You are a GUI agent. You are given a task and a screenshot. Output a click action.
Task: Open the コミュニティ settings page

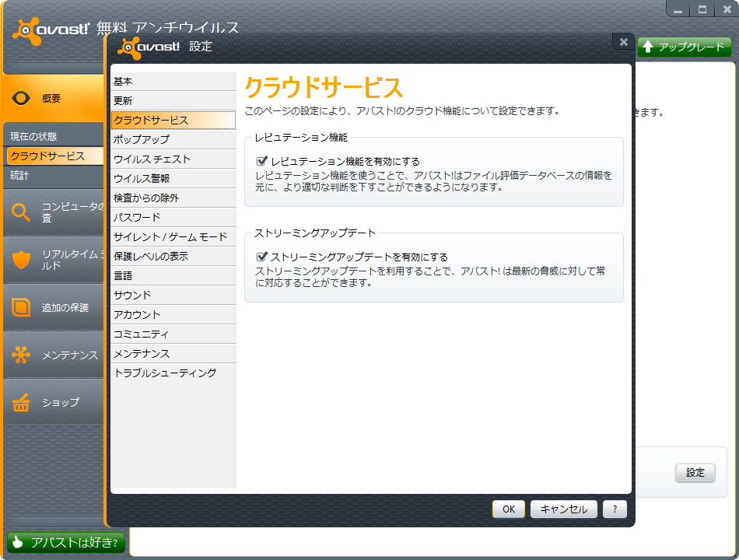click(173, 334)
